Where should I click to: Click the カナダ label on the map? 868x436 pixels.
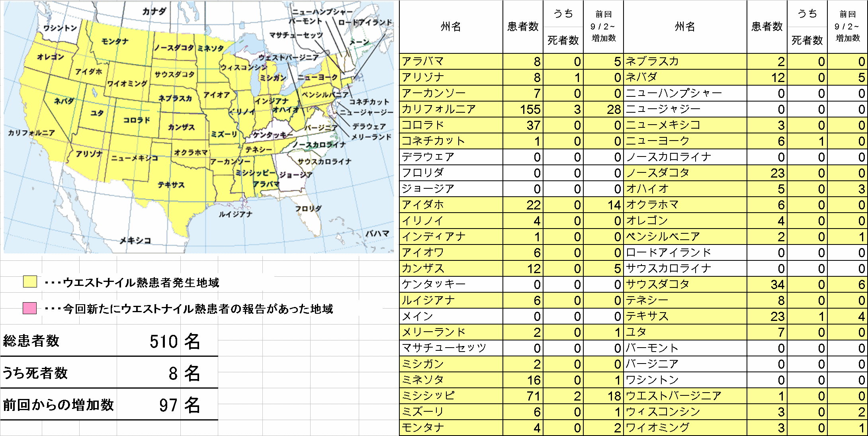(154, 11)
